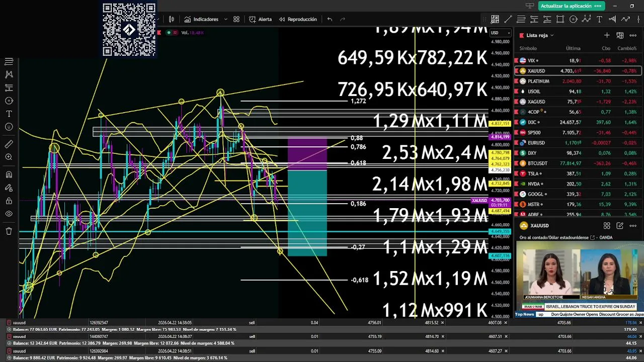
Task: Open XAUUSD details more options
Action: pyautogui.click(x=633, y=226)
